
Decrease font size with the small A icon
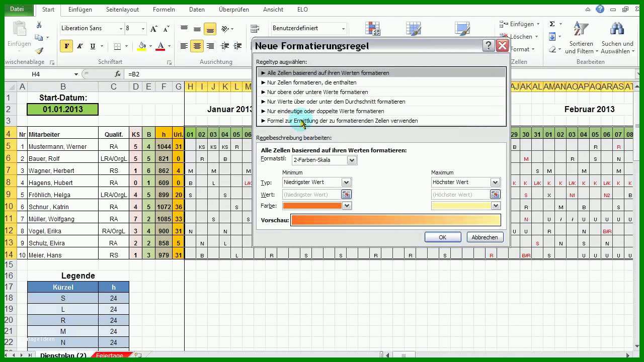(167, 29)
